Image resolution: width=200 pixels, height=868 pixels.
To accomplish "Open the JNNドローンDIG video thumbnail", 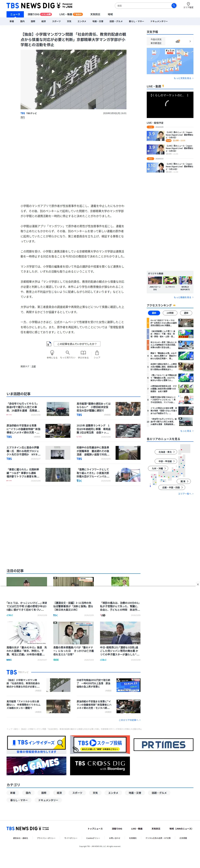I will click(x=155, y=281).
